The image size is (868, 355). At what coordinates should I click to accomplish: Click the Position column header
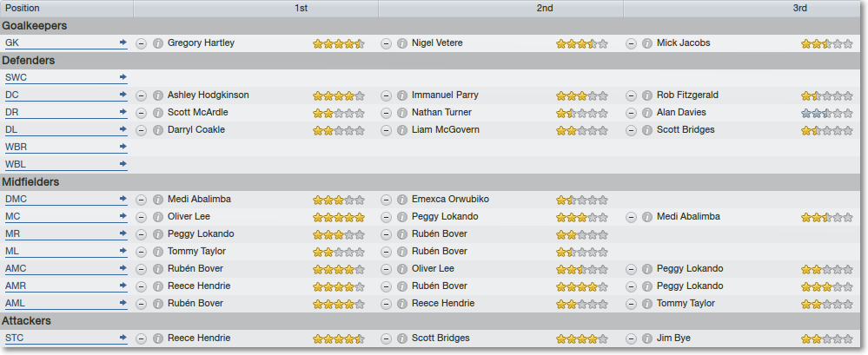(x=66, y=9)
